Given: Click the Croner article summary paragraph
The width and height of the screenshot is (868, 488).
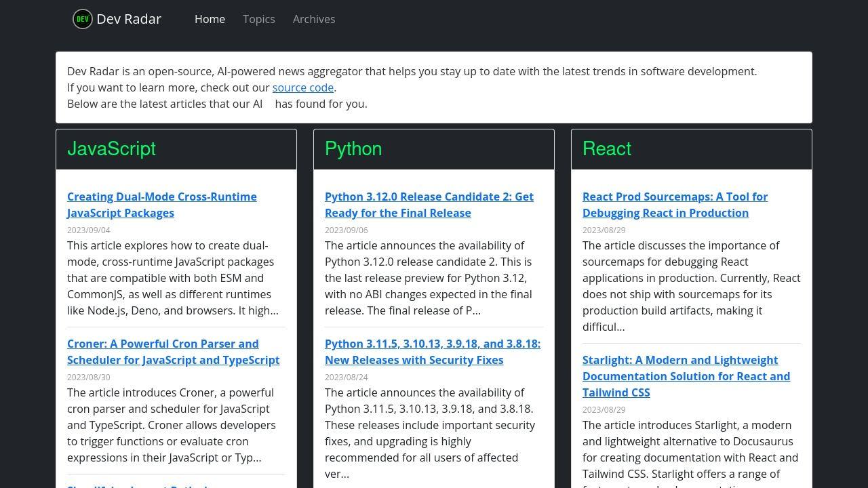Looking at the screenshot, I should pos(172,425).
